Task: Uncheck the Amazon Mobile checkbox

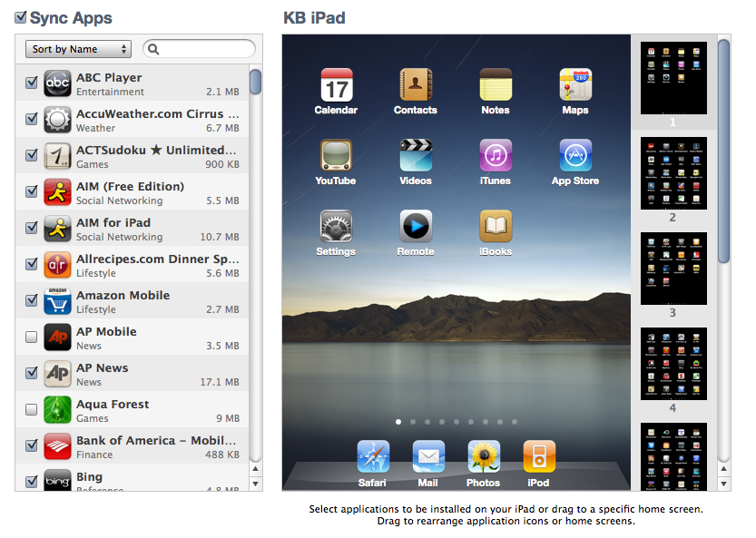Action: [32, 300]
